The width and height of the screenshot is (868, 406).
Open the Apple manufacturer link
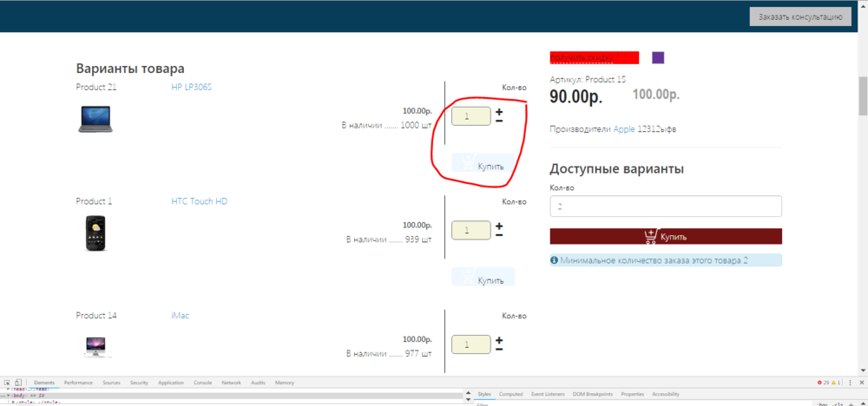[x=624, y=129]
